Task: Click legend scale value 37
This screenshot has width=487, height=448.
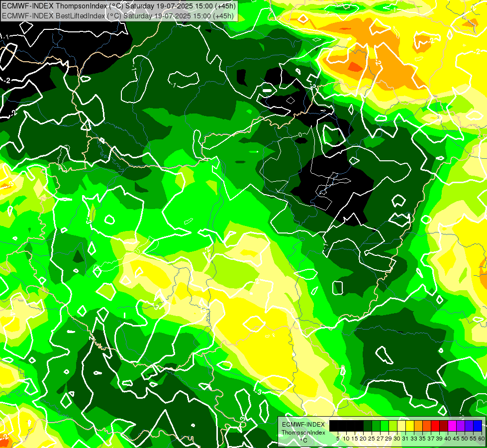Action: coord(431,439)
